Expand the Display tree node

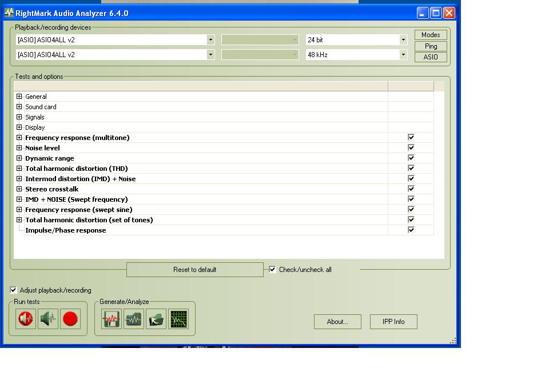pyautogui.click(x=19, y=127)
